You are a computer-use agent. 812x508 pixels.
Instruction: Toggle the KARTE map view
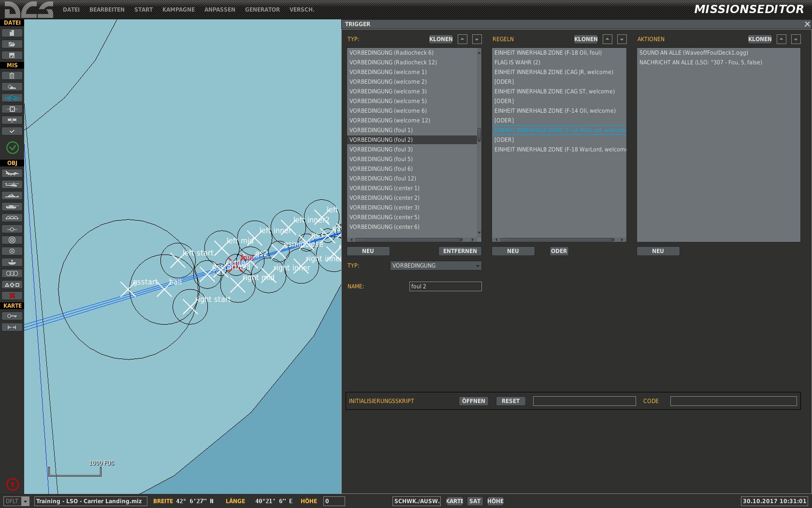[x=454, y=501]
